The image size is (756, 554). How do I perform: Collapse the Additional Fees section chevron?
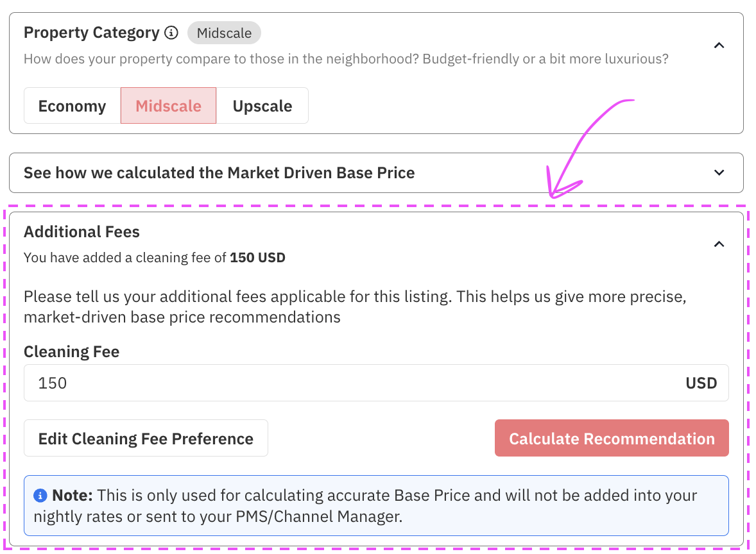pyautogui.click(x=719, y=244)
